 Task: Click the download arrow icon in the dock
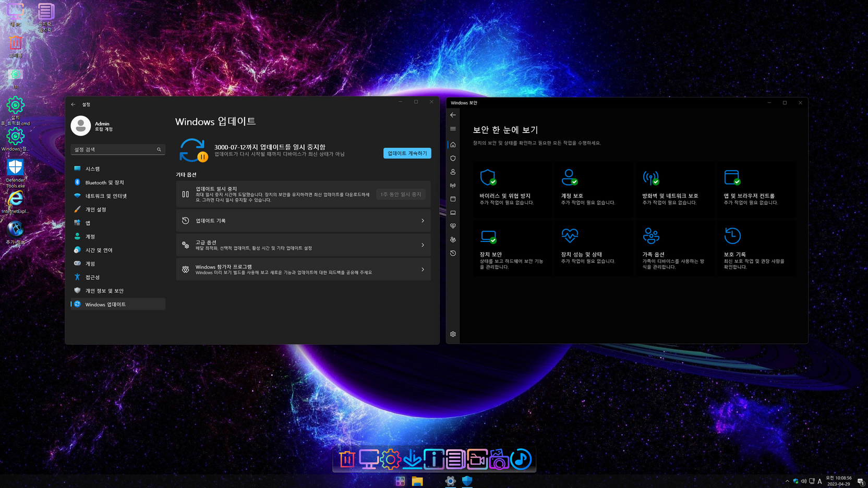(412, 459)
